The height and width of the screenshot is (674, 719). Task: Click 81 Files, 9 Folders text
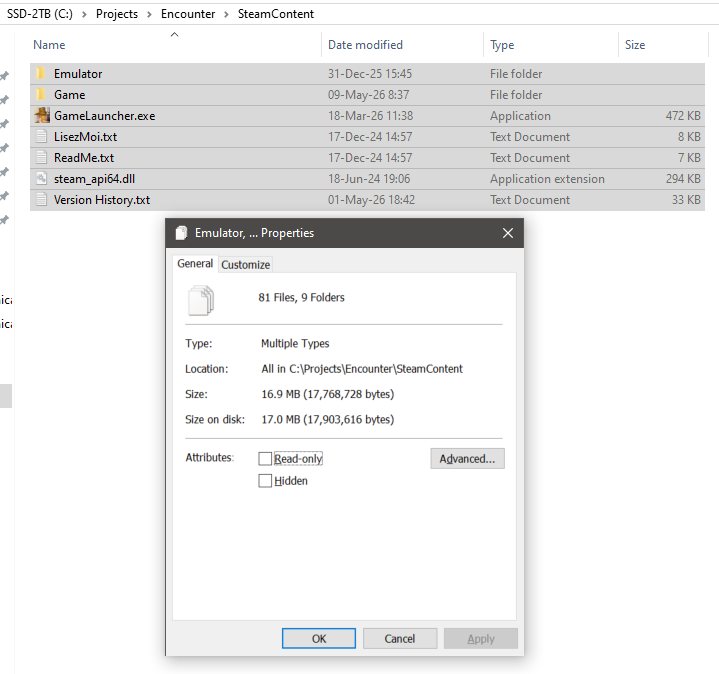click(301, 298)
